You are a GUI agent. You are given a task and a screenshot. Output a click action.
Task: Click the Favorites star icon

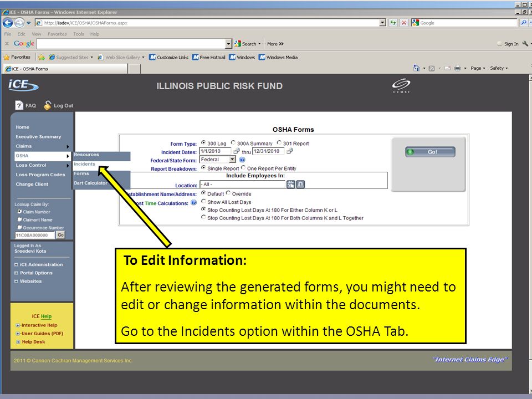tap(7, 57)
